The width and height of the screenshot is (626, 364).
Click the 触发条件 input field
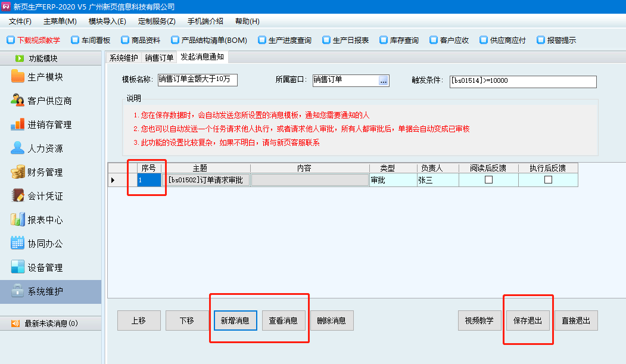coord(522,81)
